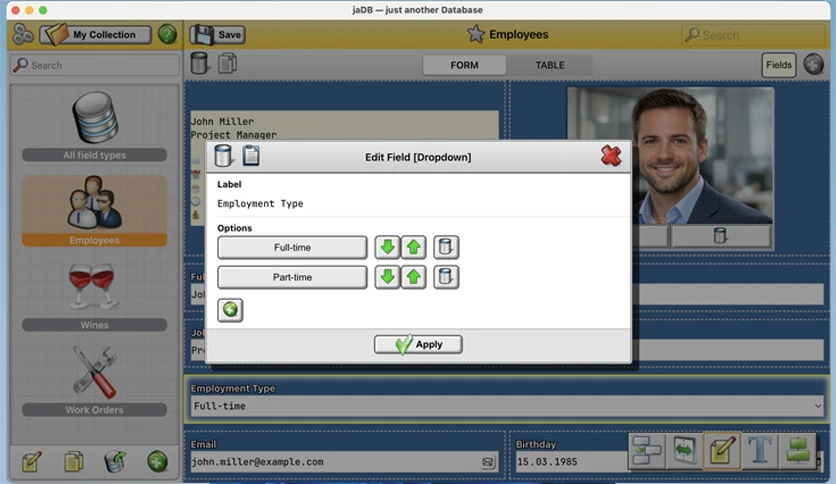Screen dimensions: 836x484
Task: Click the Part-time option button
Action: pyautogui.click(x=292, y=277)
